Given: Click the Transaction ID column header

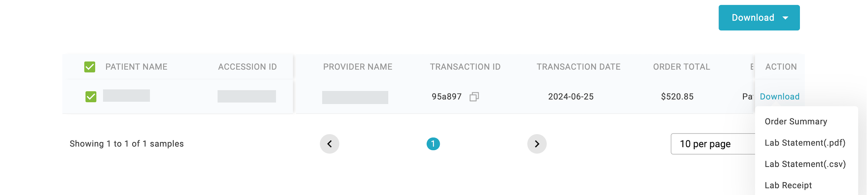Looking at the screenshot, I should coord(465,67).
